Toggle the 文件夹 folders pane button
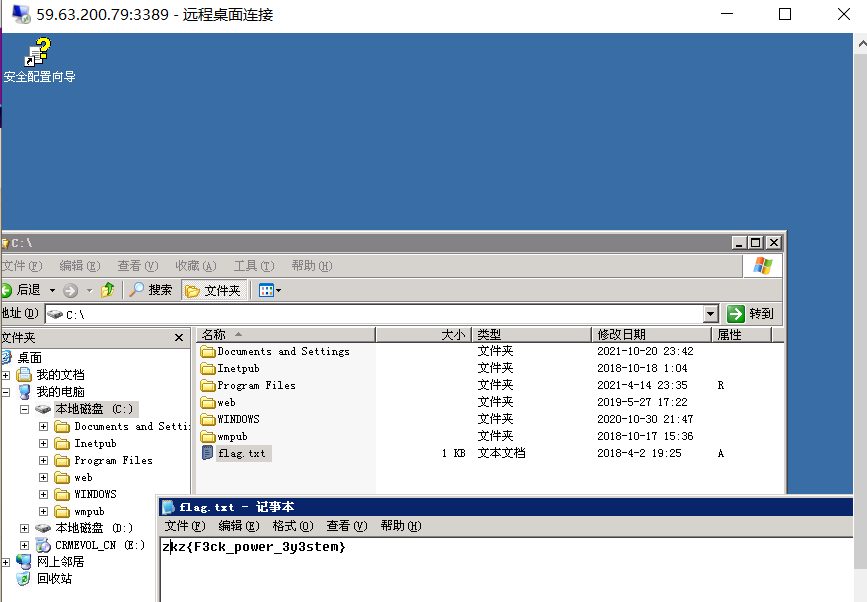 coord(213,290)
